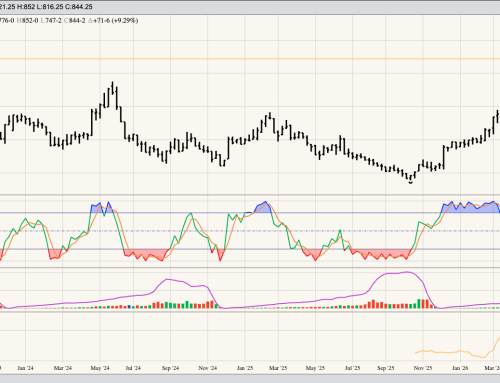Select the L747-2 low reading on chart
Image resolution: width=500 pixels, height=383 pixels.
tap(51, 21)
